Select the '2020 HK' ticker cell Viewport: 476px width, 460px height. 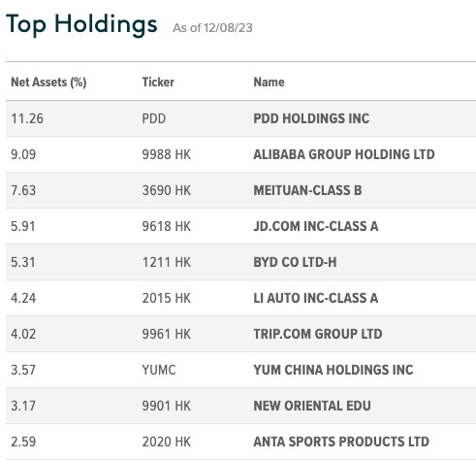click(167, 442)
